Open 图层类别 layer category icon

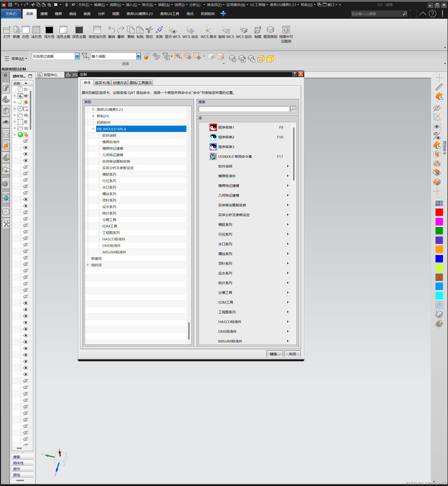click(270, 30)
